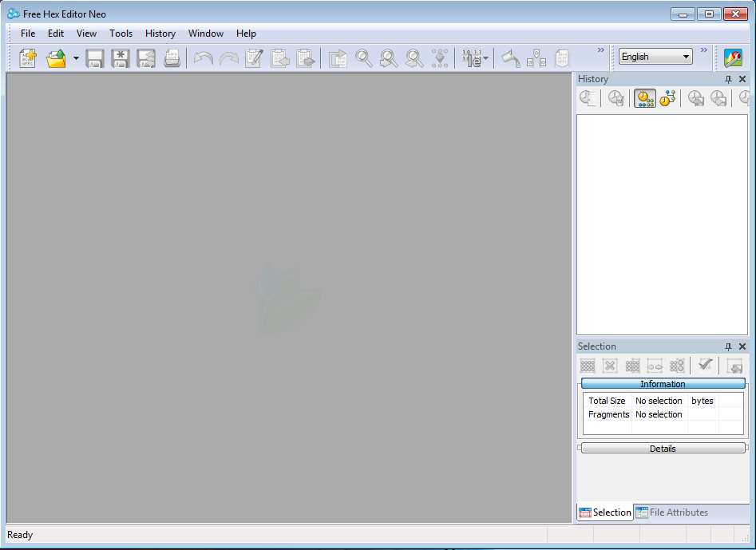756x550 pixels.
Task: Show more toolbar buttons via chevron overflow
Action: (601, 50)
